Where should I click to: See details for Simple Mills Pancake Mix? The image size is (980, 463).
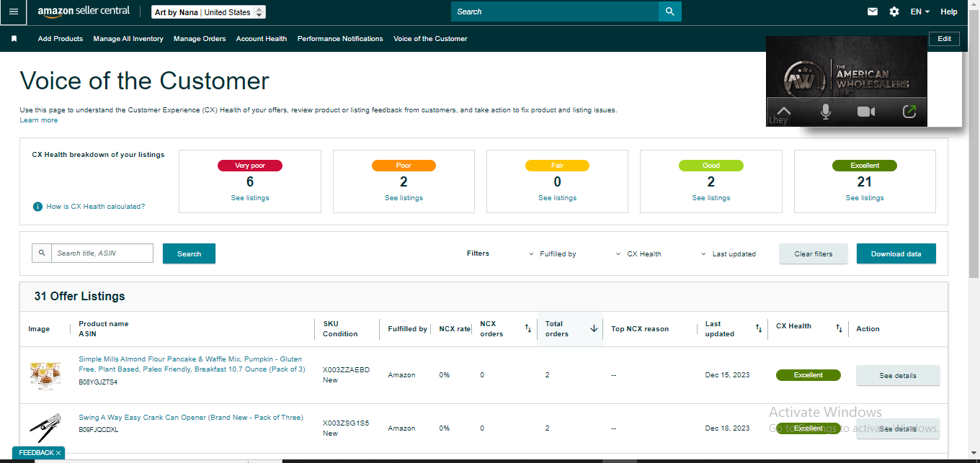[898, 375]
